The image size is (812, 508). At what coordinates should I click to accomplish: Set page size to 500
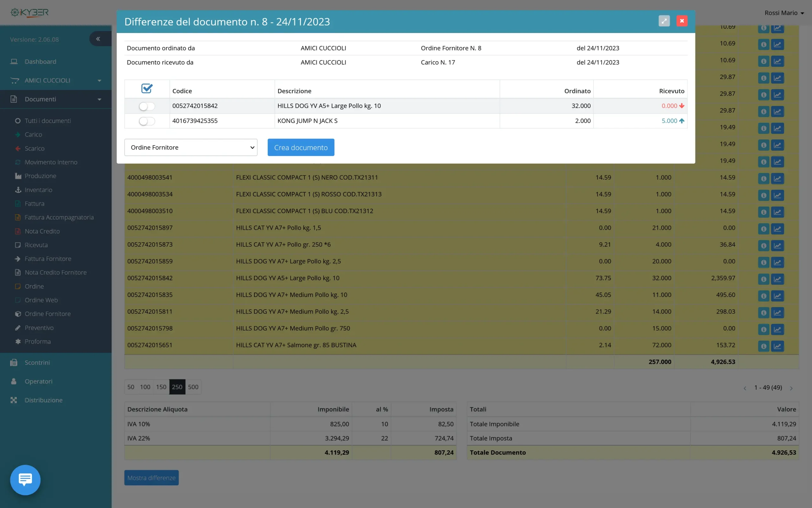point(193,387)
